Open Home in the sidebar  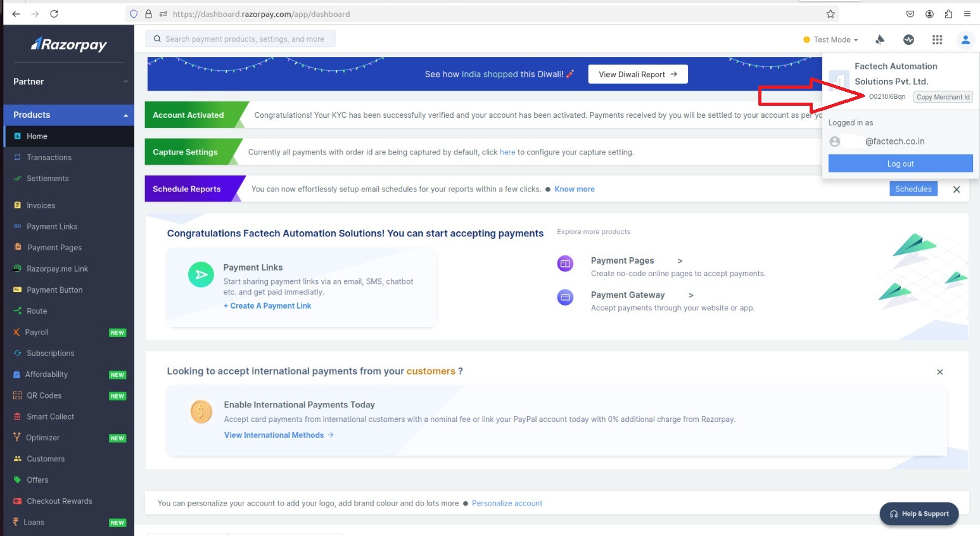tap(68, 136)
